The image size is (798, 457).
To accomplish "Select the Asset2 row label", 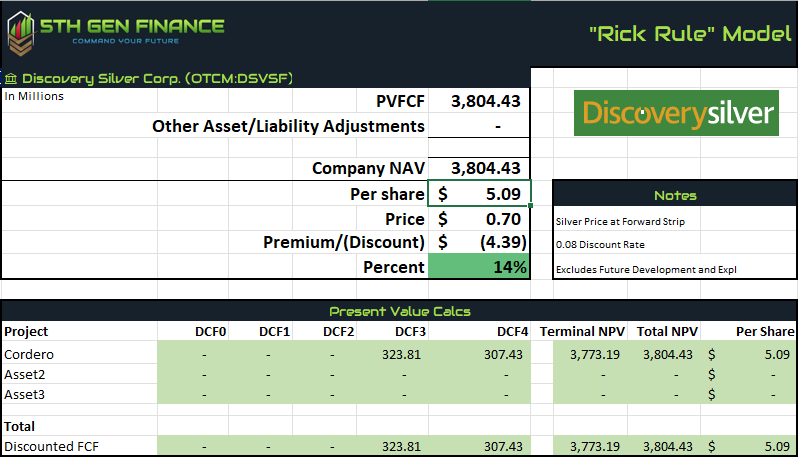I will (24, 375).
